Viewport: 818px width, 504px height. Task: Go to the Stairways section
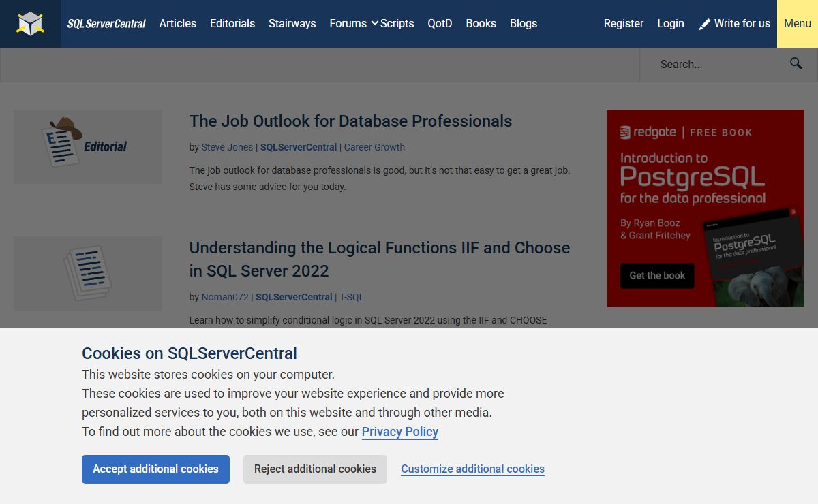[292, 23]
